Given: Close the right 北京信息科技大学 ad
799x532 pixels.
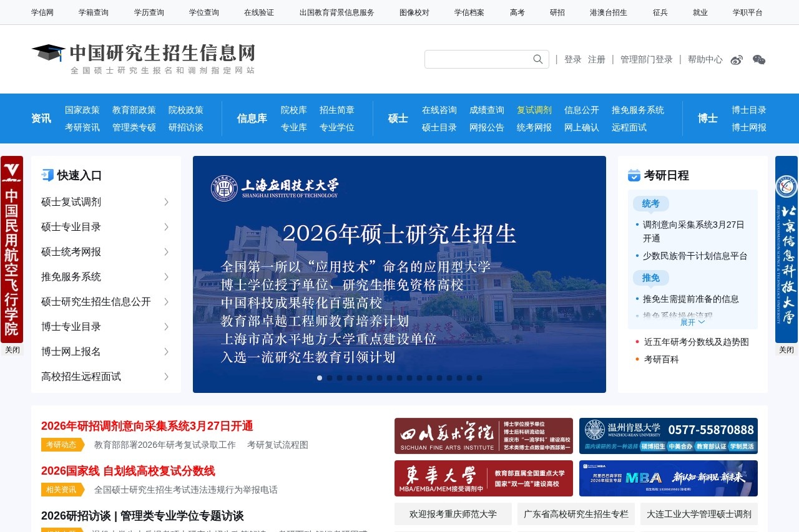Looking at the screenshot, I should pos(787,350).
